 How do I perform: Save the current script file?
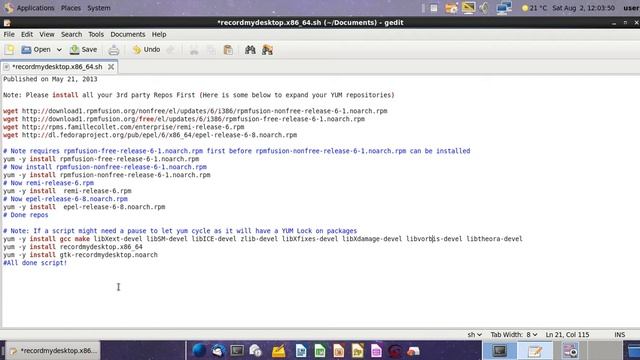[84, 50]
